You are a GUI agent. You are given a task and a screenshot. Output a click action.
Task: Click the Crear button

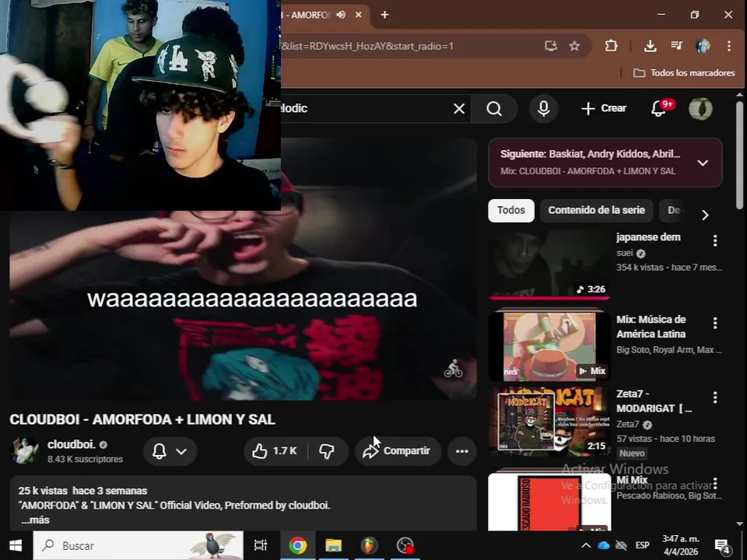coord(604,109)
